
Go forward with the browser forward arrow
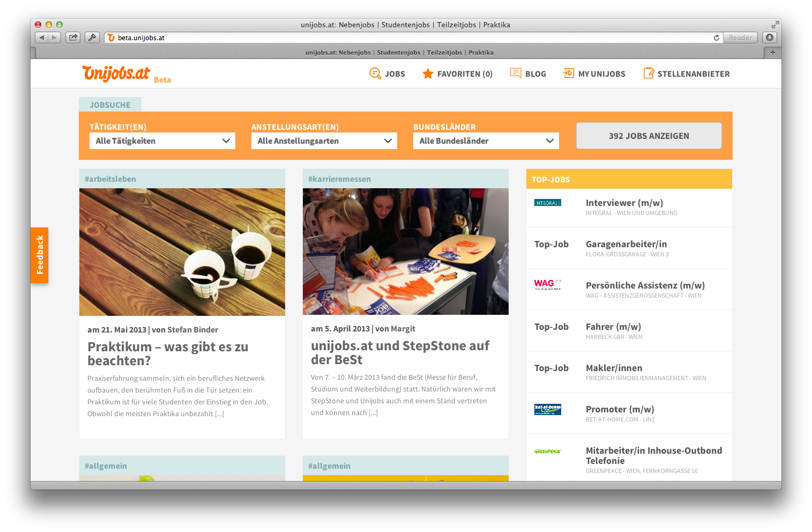54,38
